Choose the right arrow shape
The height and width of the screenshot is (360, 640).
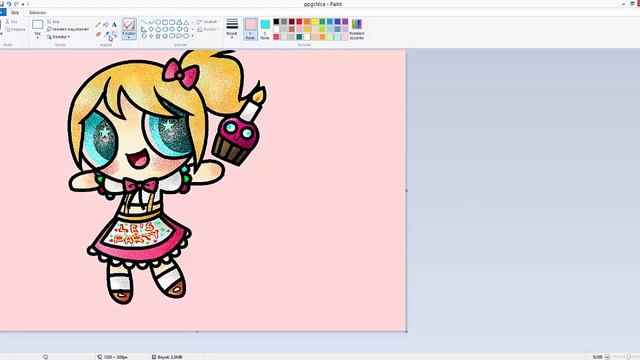click(172, 29)
